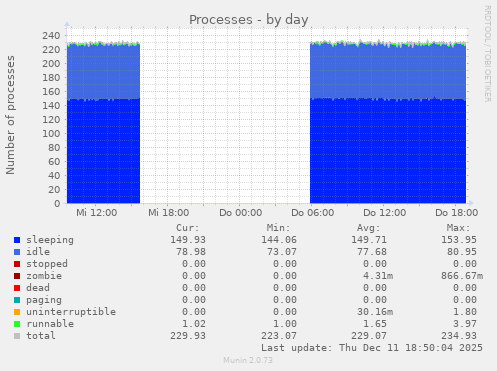
Task: Click total maximum value 234.93
Action: tap(459, 336)
